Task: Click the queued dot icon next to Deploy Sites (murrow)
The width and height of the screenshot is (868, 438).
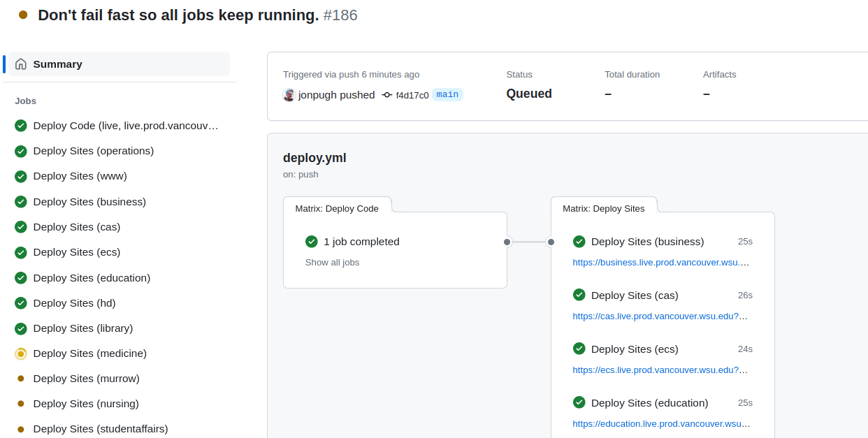Action: coord(20,379)
